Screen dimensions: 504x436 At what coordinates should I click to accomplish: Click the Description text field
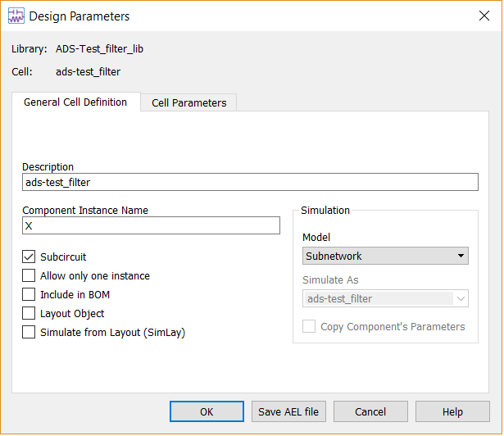pos(250,182)
